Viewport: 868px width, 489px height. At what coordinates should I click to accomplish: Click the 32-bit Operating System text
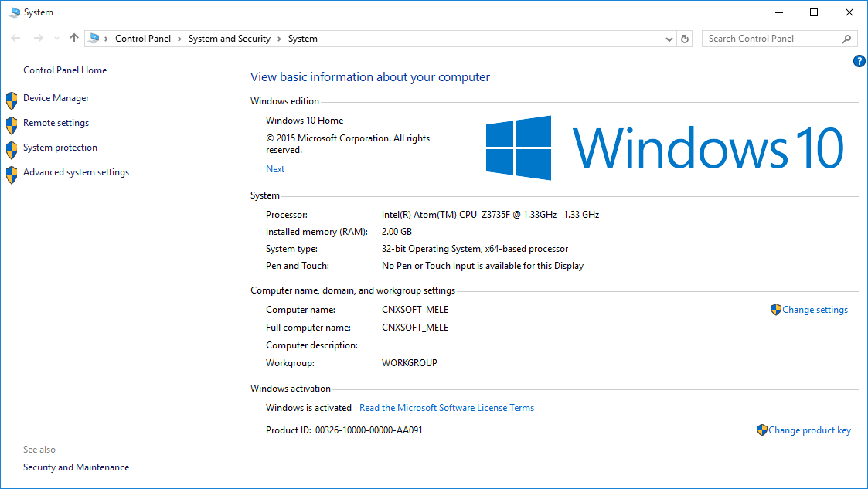pyautogui.click(x=475, y=249)
